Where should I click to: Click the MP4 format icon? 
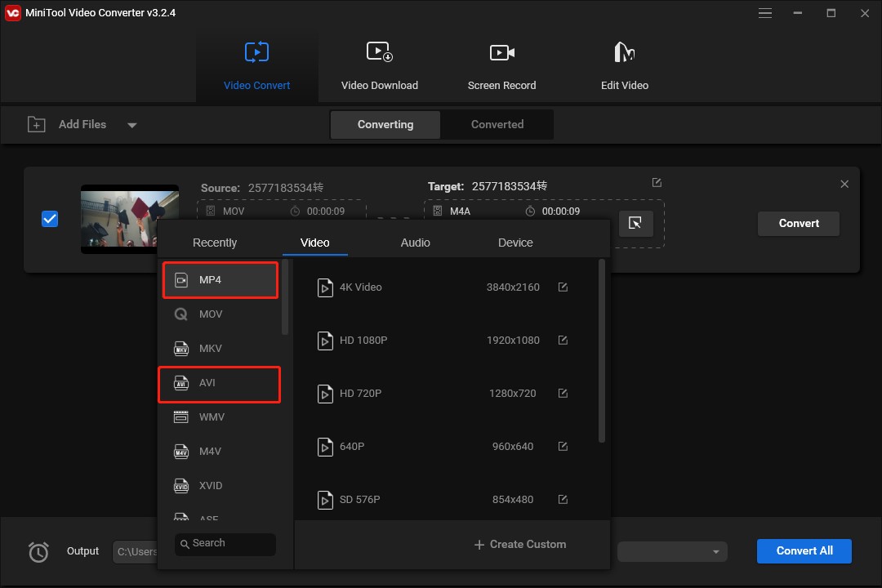[x=181, y=279]
